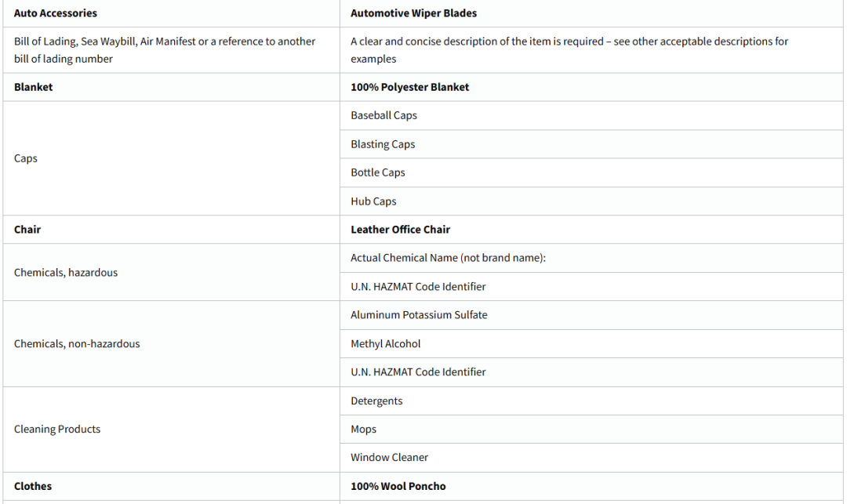Select the Baseball Caps row
This screenshot has height=504, width=847.
384,115
